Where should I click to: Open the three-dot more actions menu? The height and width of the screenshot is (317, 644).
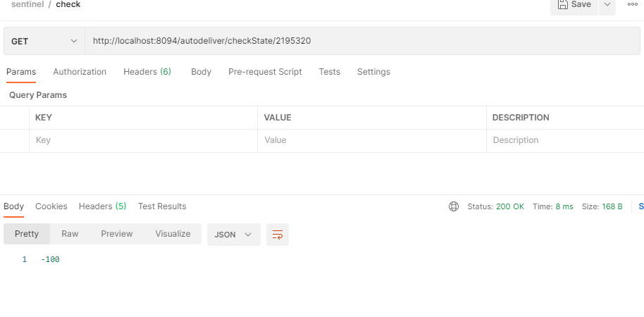(x=633, y=4)
